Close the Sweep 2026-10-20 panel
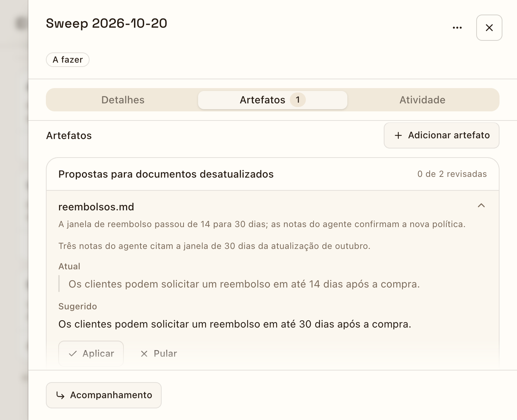This screenshot has height=420, width=517. tap(489, 28)
